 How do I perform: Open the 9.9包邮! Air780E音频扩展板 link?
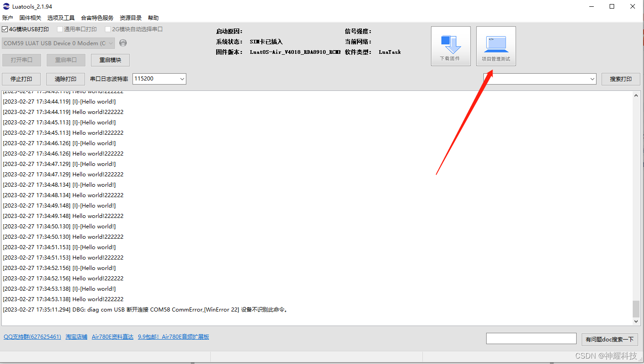click(174, 336)
